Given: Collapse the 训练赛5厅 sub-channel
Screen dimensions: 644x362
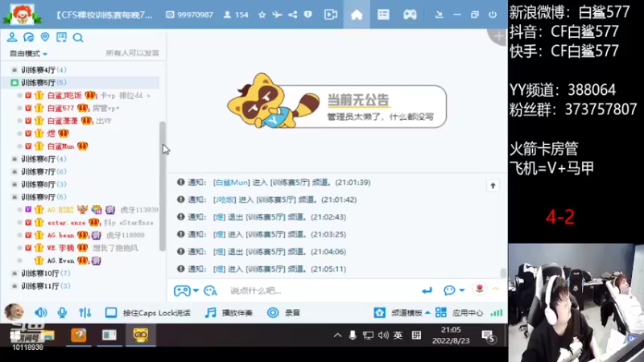Looking at the screenshot, I should click(x=43, y=83).
